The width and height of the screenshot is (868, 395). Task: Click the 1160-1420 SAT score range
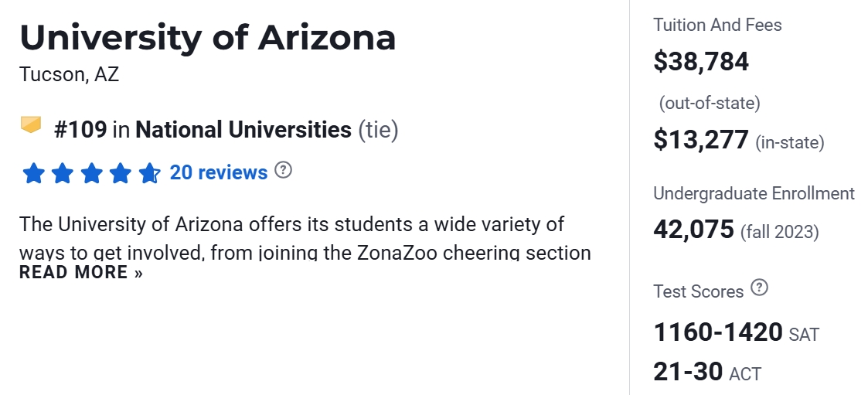(x=718, y=332)
